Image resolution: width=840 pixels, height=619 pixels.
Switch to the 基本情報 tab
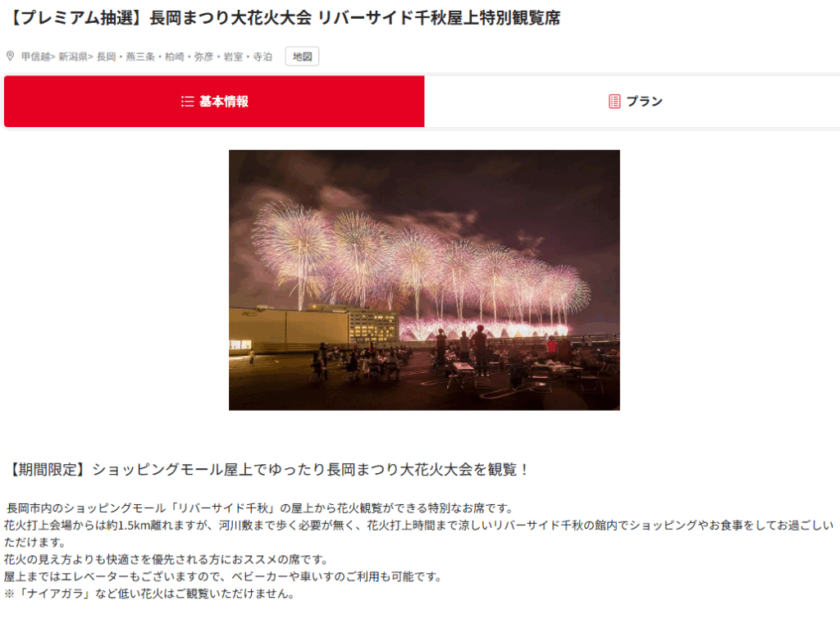214,101
